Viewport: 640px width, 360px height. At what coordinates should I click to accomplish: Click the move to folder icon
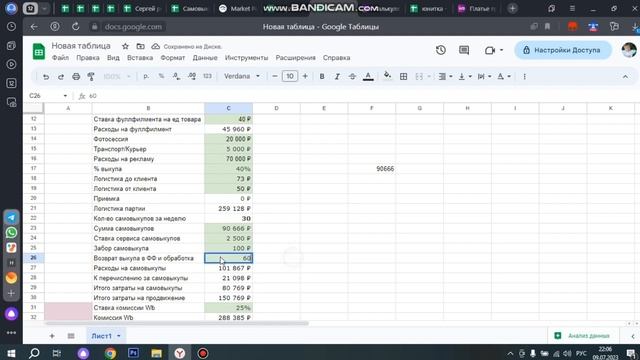tap(140, 46)
